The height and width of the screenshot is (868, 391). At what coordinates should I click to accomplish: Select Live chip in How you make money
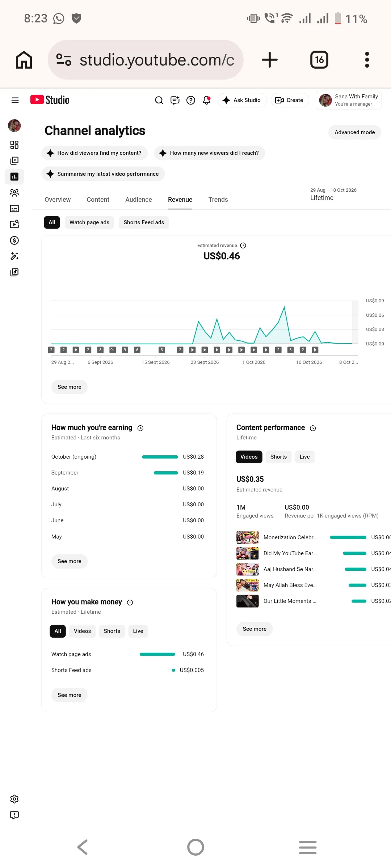tap(138, 631)
